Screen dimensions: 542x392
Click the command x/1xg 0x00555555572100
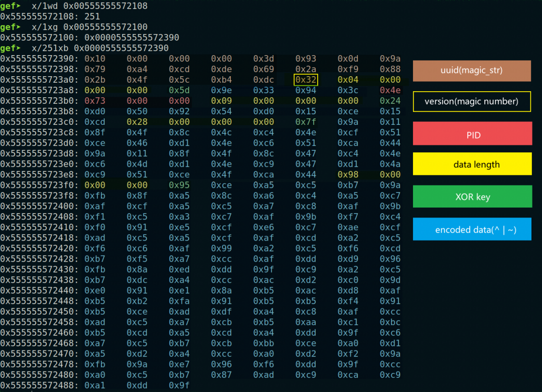click(x=89, y=27)
